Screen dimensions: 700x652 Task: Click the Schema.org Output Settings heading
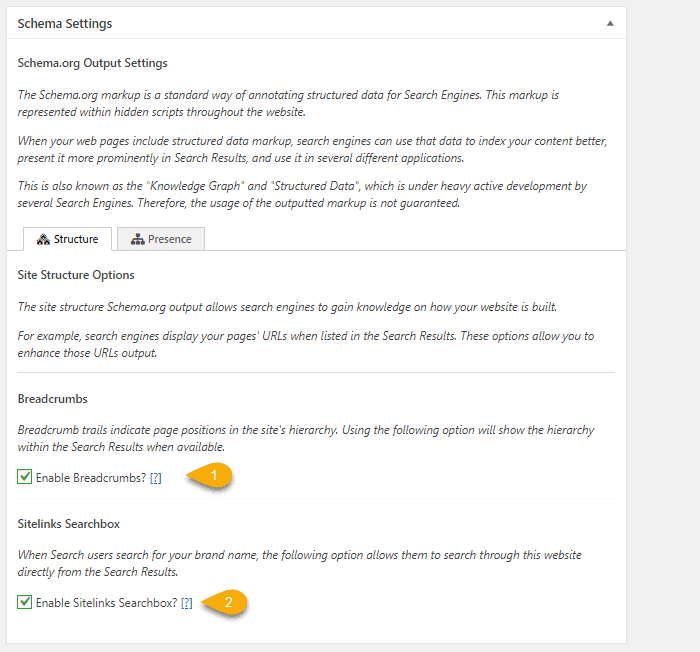(93, 63)
